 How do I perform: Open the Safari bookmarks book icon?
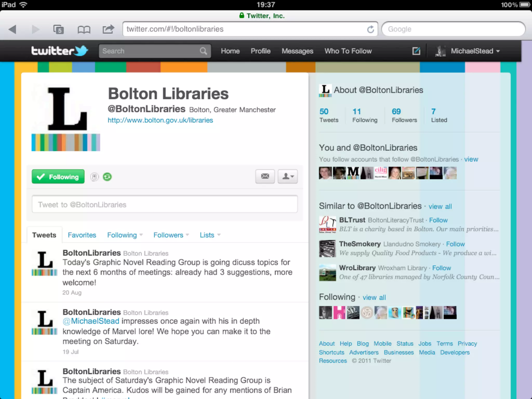pos(84,30)
